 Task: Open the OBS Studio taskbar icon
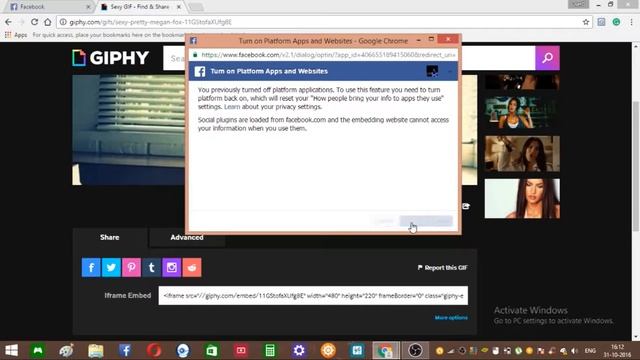pos(415,351)
